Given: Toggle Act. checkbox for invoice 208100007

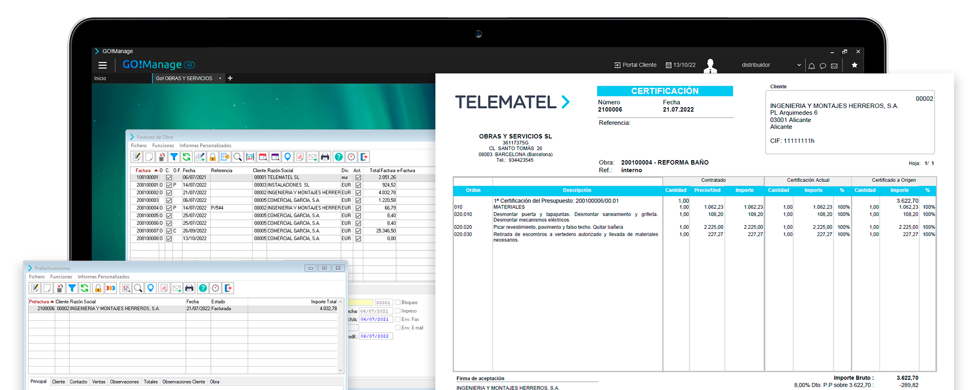Looking at the screenshot, I should click(x=358, y=231).
